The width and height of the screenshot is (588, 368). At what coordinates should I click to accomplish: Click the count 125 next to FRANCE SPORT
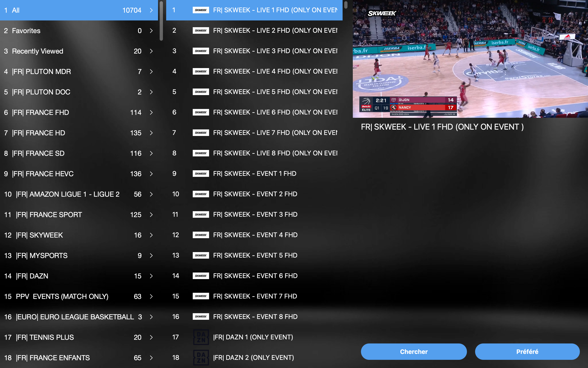136,215
